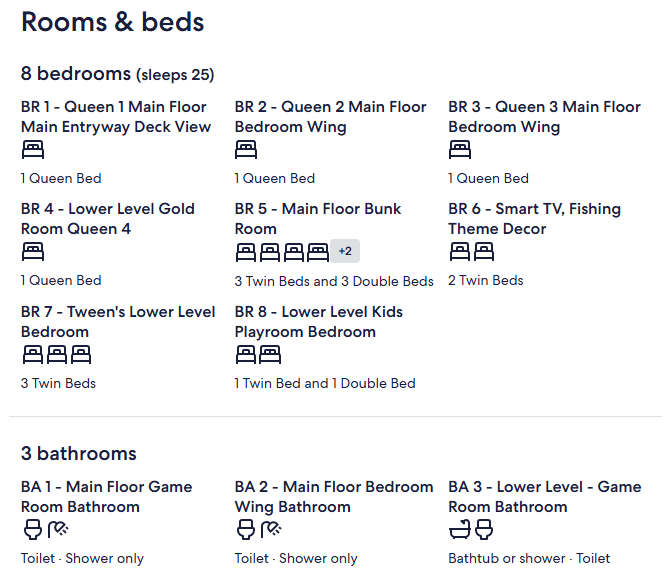Screen dimensions: 664x587
Task: Click the first bed icon in BR 5
Action: 246,252
